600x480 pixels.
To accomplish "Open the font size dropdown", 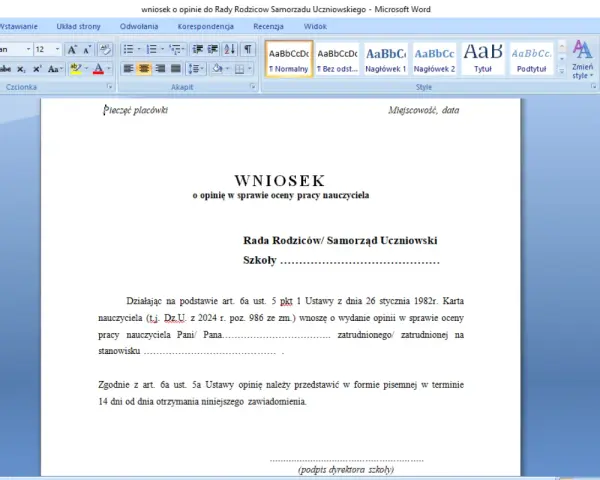I will click(57, 49).
